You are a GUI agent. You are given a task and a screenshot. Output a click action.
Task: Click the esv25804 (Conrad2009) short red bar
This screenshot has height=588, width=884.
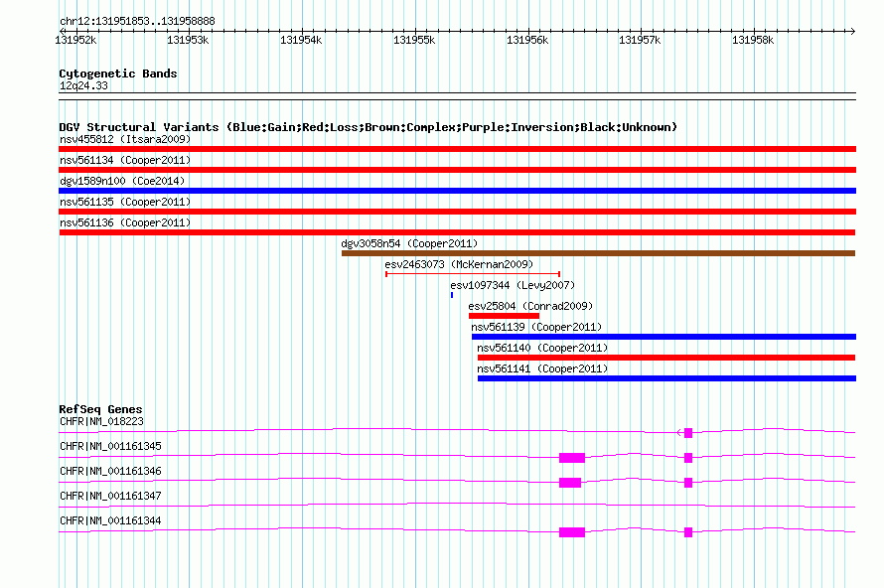(504, 316)
